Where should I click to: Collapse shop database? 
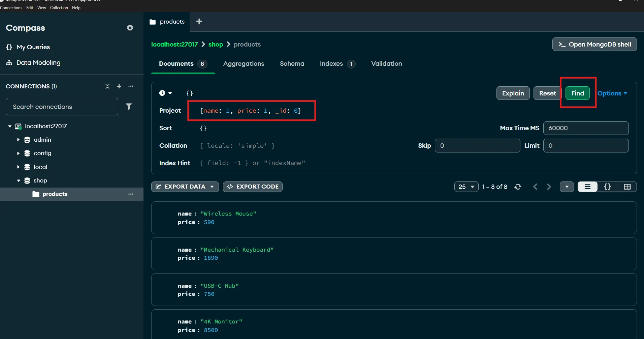click(19, 180)
